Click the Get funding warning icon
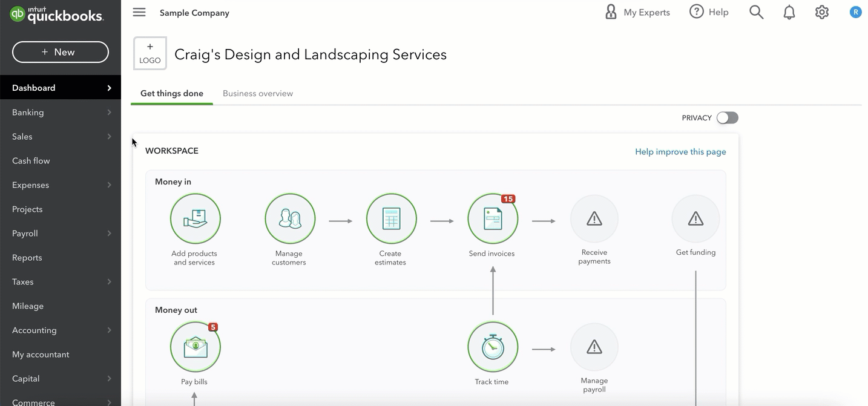 695,218
